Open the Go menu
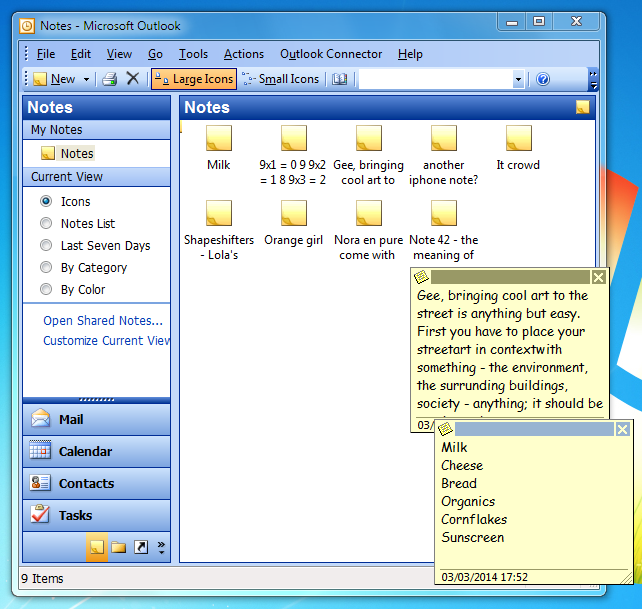 [155, 54]
